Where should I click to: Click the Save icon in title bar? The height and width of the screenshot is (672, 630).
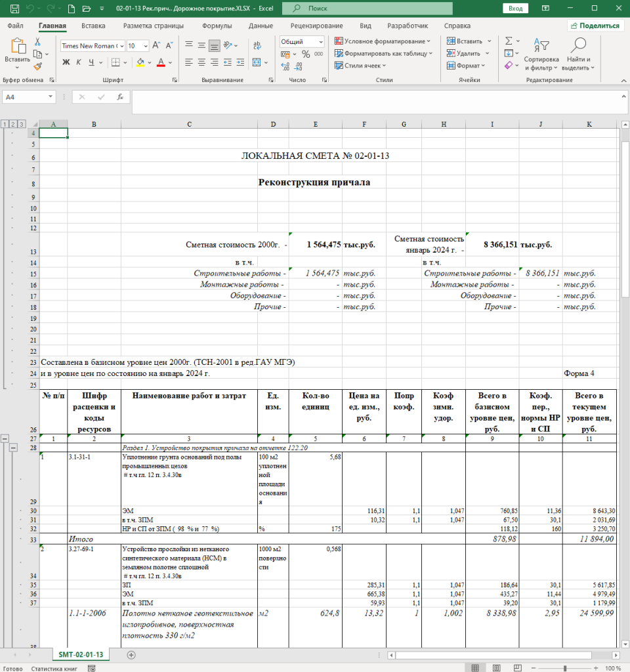click(14, 9)
